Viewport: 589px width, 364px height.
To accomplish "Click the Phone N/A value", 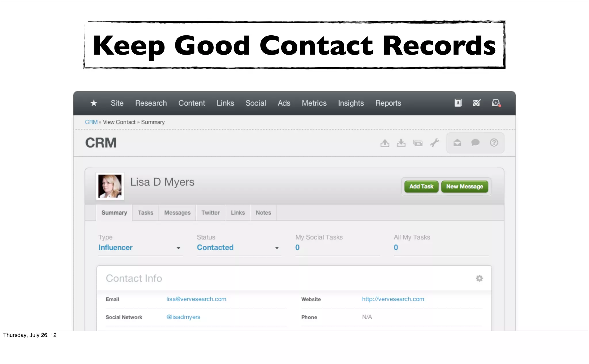I will pos(367,317).
